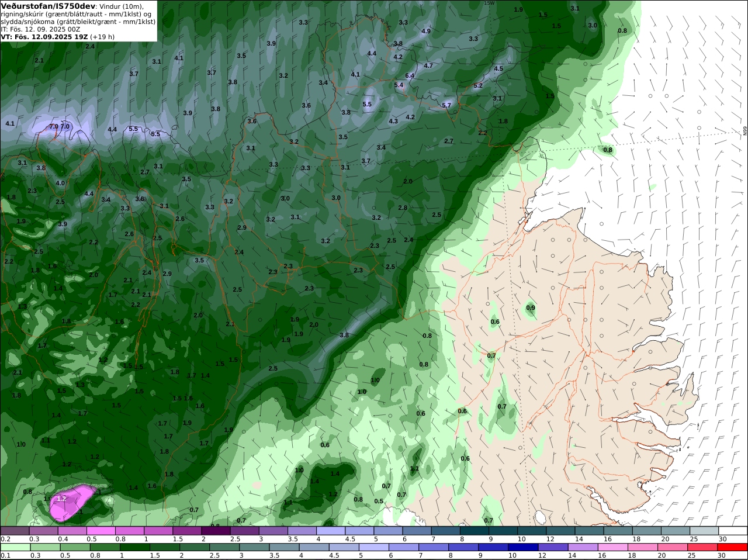Click the top-row legend swatch between 0.2 and 0.3
This screenshot has width=748, height=560.
(x=15, y=531)
